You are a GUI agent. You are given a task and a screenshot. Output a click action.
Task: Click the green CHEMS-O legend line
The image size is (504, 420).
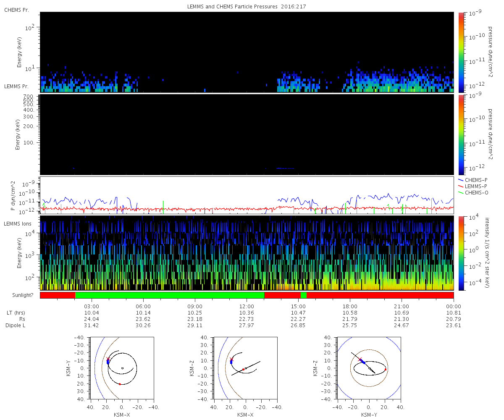coord(461,192)
